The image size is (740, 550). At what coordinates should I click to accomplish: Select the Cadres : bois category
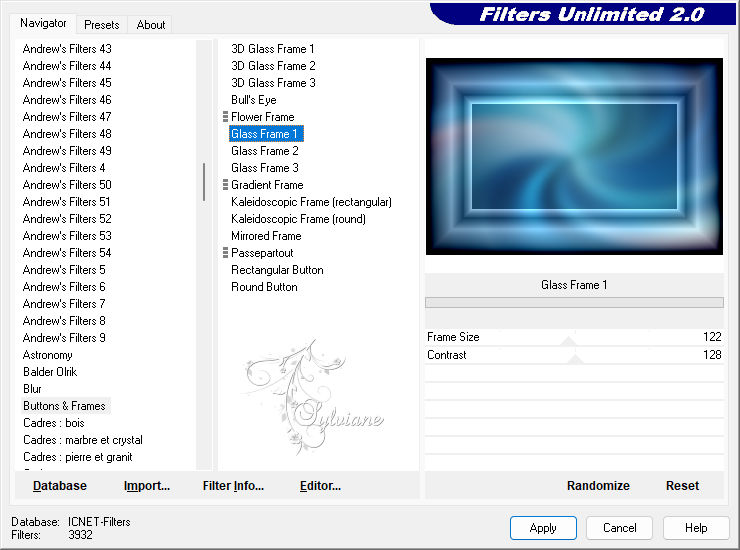tap(53, 423)
